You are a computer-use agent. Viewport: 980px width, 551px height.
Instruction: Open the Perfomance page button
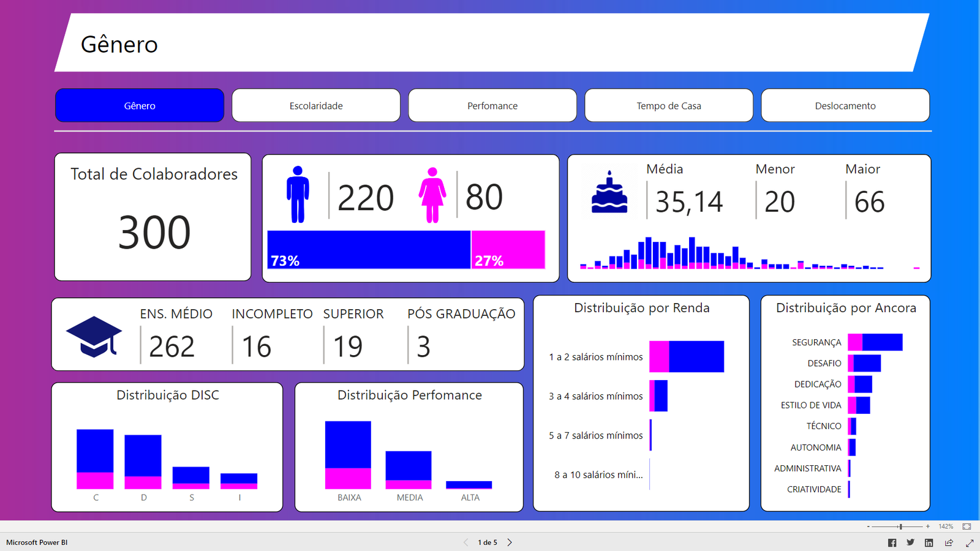(492, 105)
